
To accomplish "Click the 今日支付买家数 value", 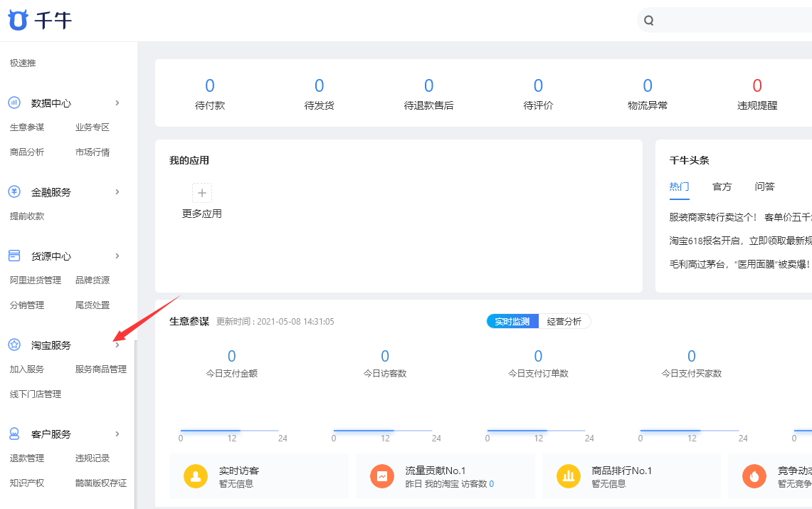I will point(691,356).
